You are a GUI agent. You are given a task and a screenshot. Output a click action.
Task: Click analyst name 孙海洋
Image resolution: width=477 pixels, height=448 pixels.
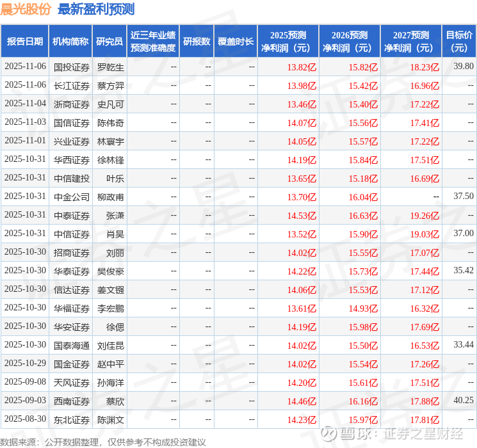click(110, 383)
